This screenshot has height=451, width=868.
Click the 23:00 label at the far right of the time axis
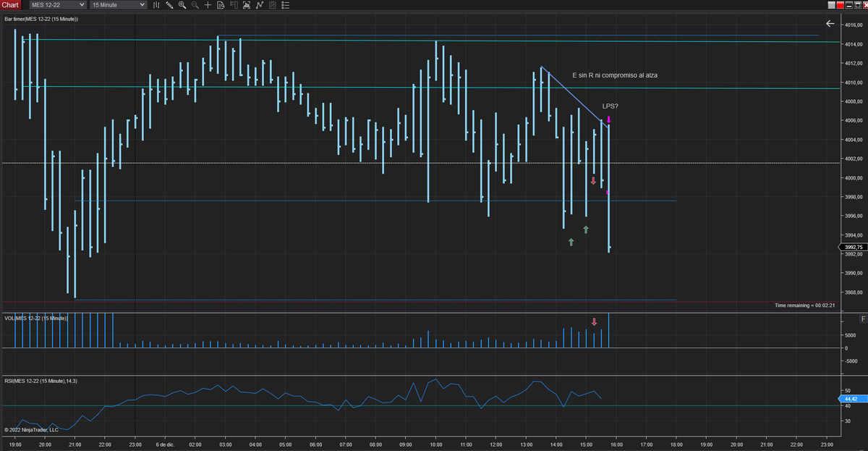coord(827,444)
